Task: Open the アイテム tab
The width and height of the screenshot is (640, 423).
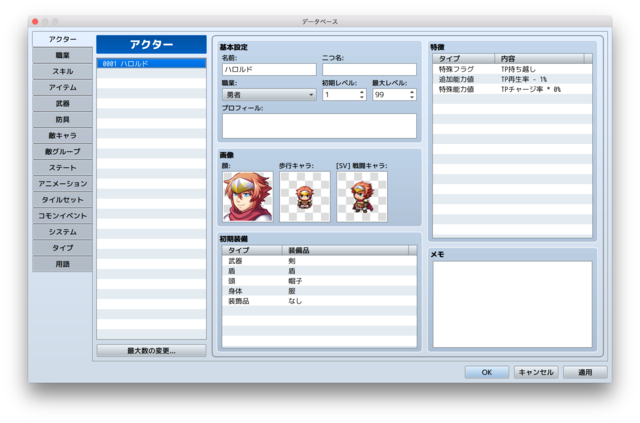Action: tap(62, 87)
